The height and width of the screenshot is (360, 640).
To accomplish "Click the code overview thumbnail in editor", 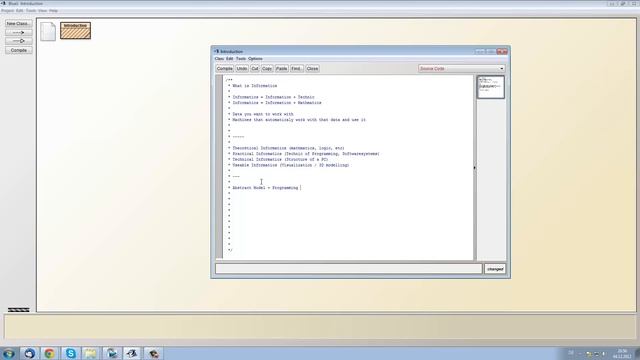I will (491, 87).
